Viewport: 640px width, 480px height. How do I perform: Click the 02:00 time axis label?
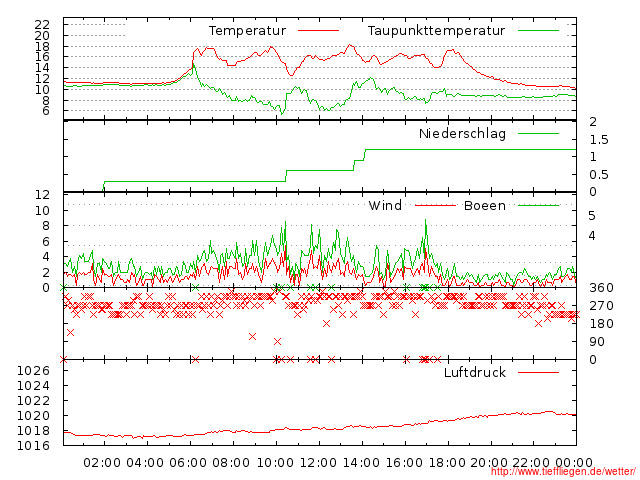point(102,463)
